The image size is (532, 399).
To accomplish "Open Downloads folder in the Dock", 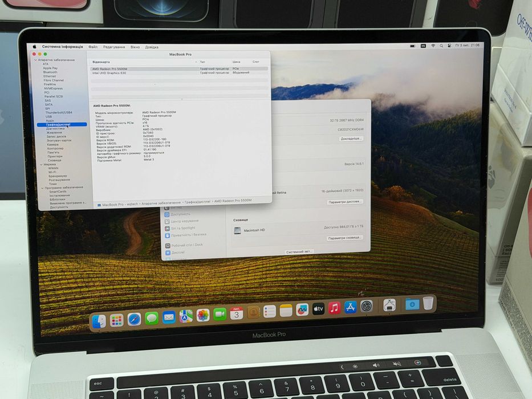I will coord(412,304).
